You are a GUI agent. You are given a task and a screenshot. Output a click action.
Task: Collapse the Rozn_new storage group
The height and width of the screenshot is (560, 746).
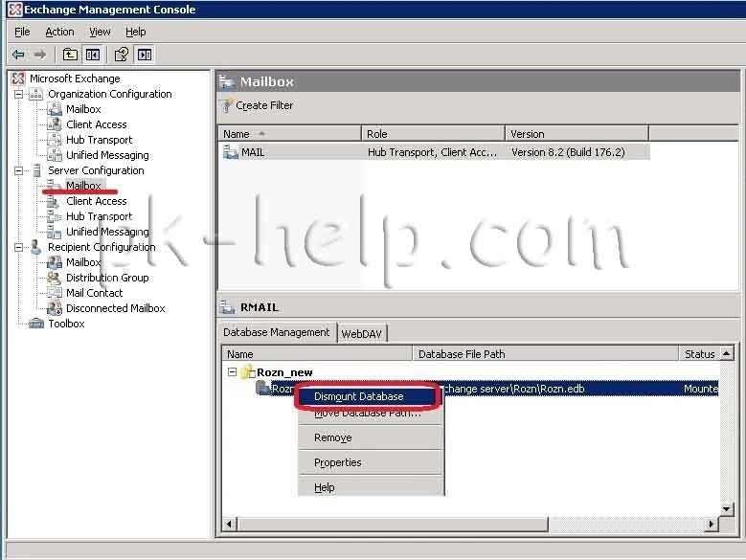click(232, 371)
